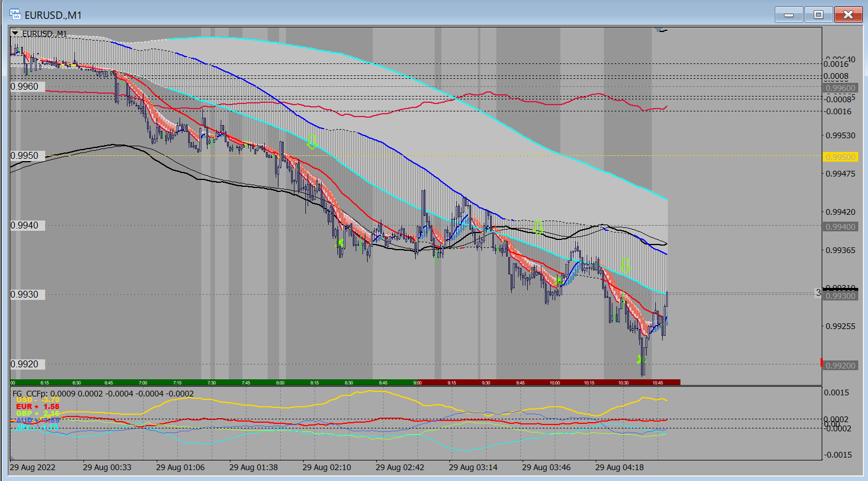Click corner triangle at indicator window bottom-left
The width and height of the screenshot is (868, 481).
[x=12, y=457]
